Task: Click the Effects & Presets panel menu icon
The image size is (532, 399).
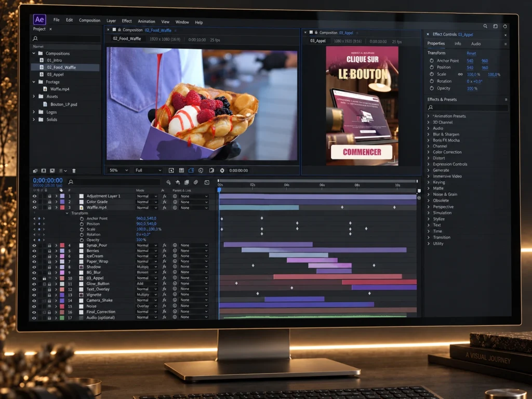Action: (506, 99)
